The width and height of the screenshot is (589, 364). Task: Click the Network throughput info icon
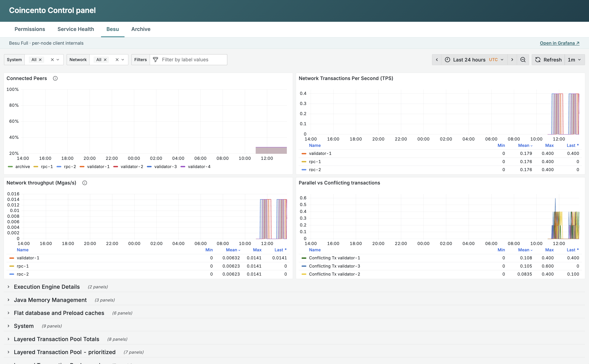coord(84,183)
